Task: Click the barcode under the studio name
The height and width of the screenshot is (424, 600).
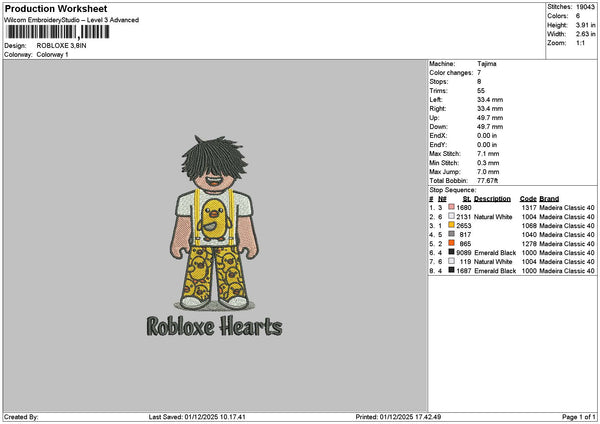Action: (58, 32)
